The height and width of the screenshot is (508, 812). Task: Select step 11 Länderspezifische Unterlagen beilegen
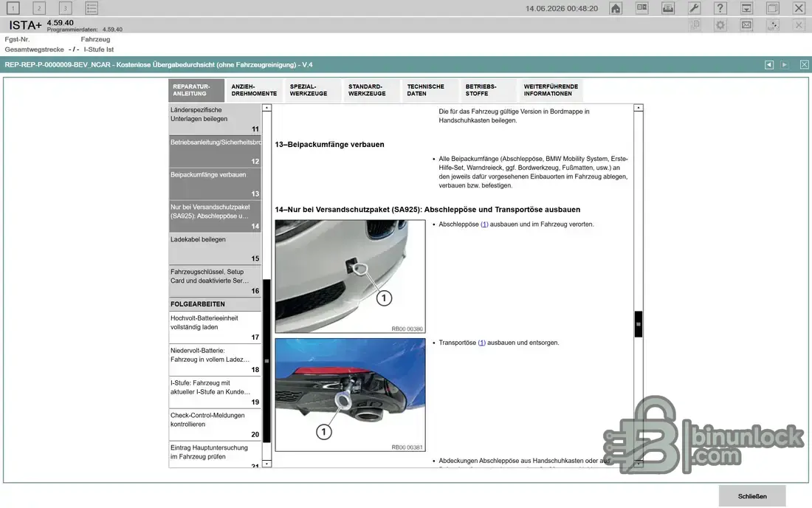point(215,119)
